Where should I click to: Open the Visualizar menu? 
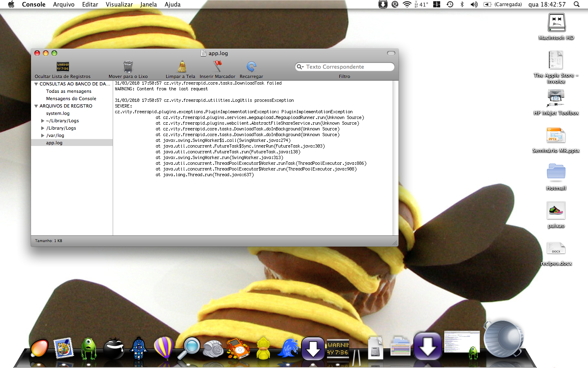(x=119, y=4)
